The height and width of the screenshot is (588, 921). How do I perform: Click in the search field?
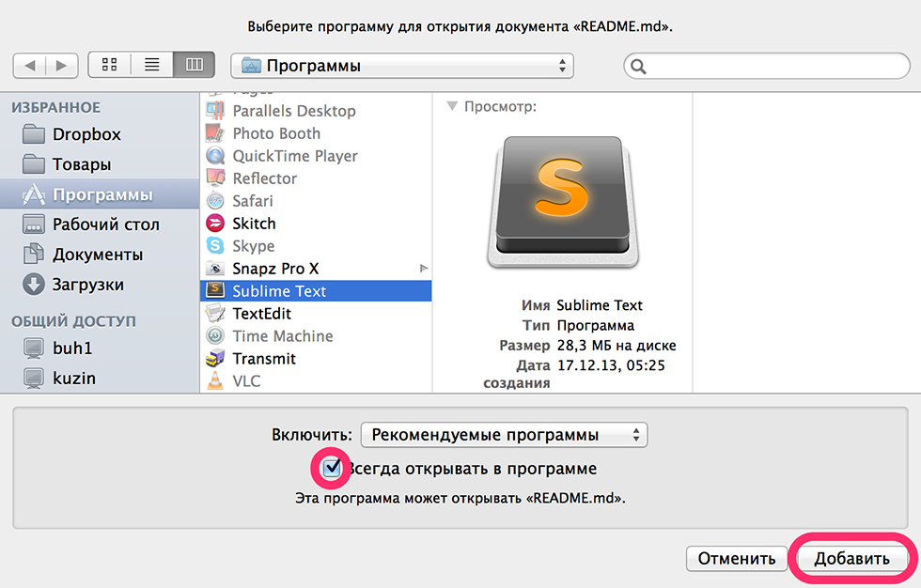[767, 66]
